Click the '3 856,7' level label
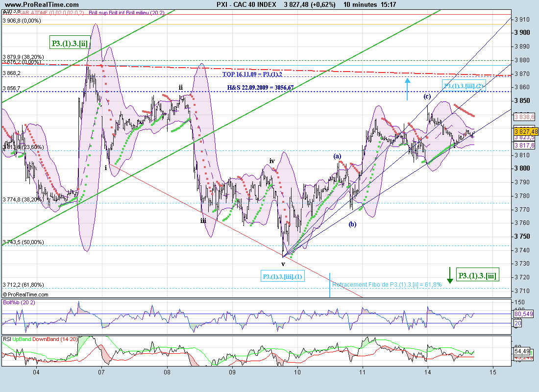The image size is (539, 392). tap(11, 88)
